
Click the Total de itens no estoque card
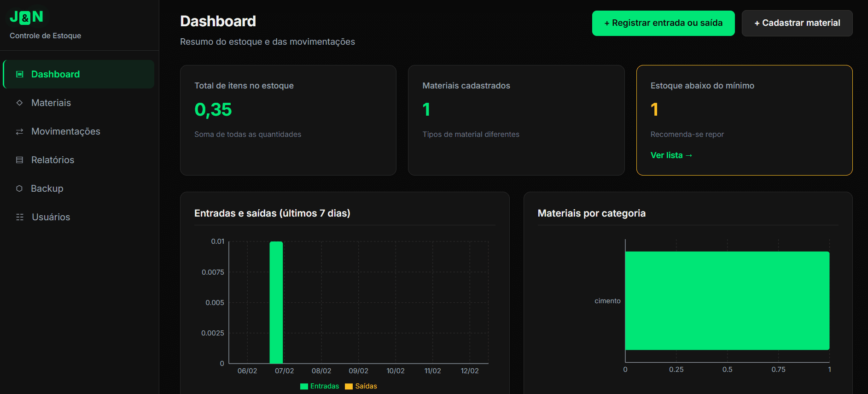[288, 120]
